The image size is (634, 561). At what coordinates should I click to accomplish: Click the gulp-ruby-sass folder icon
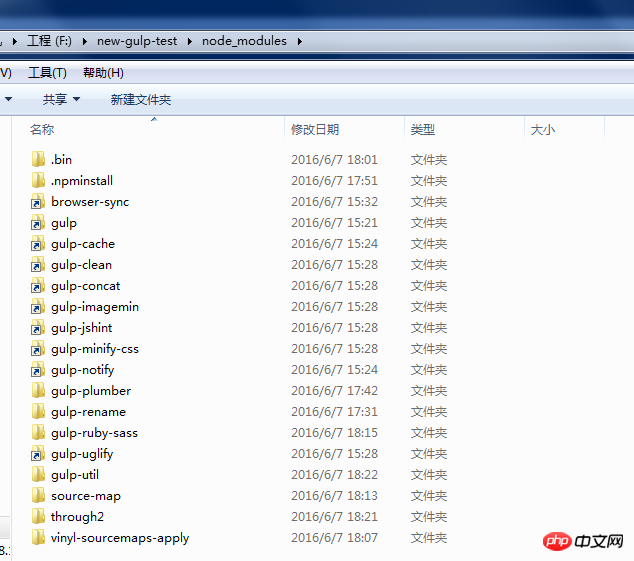click(x=38, y=433)
